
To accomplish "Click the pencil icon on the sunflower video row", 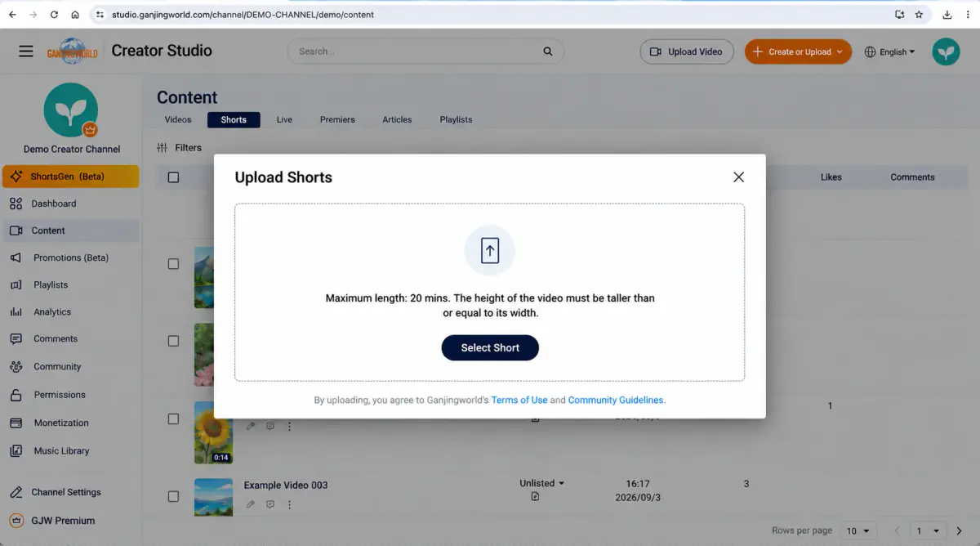I will click(x=251, y=426).
